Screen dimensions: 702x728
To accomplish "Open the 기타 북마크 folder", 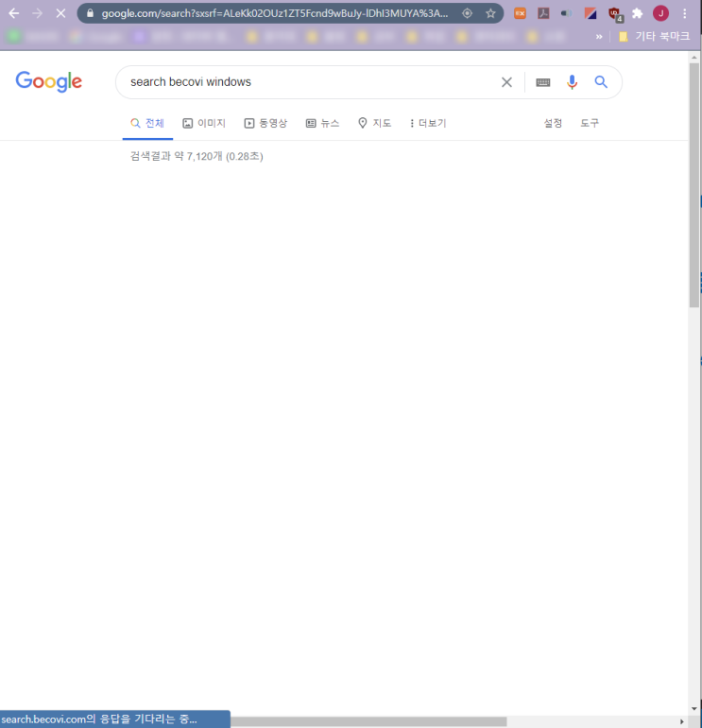I will [x=655, y=36].
